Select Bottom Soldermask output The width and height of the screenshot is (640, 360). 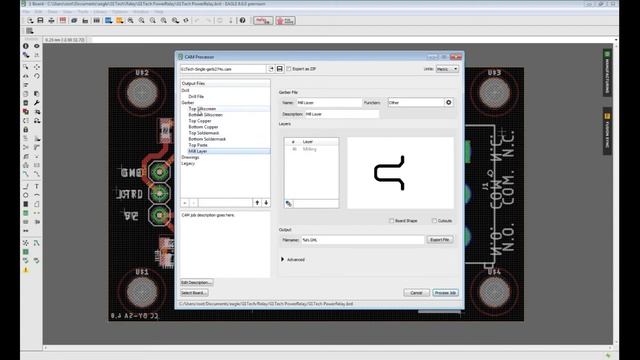point(207,139)
